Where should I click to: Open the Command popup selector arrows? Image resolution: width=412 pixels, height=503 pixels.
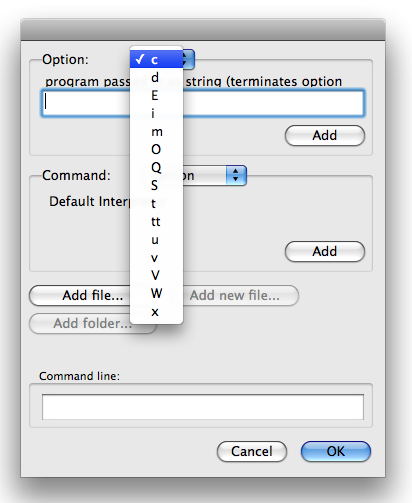(x=236, y=175)
